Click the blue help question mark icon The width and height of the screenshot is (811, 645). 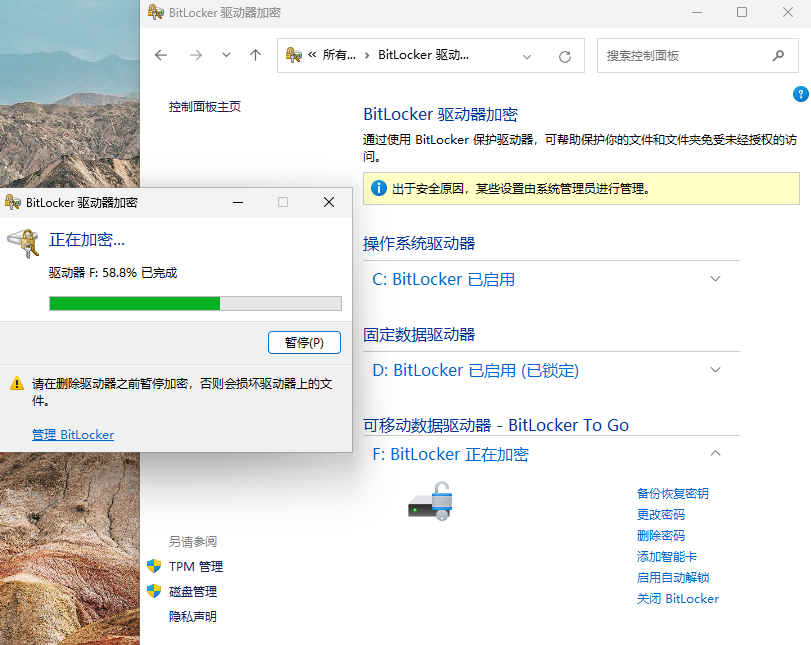click(x=800, y=93)
